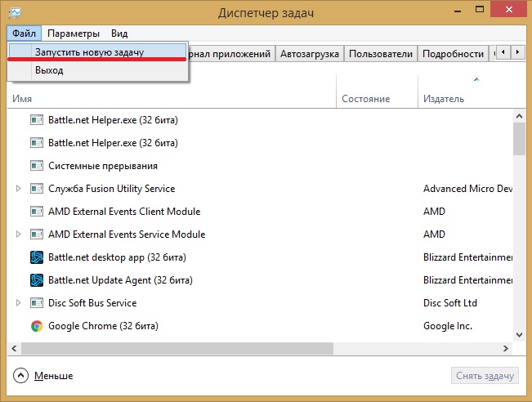Image resolution: width=532 pixels, height=402 pixels.
Task: Click the Служба Fusion Utility Service icon
Action: click(37, 189)
